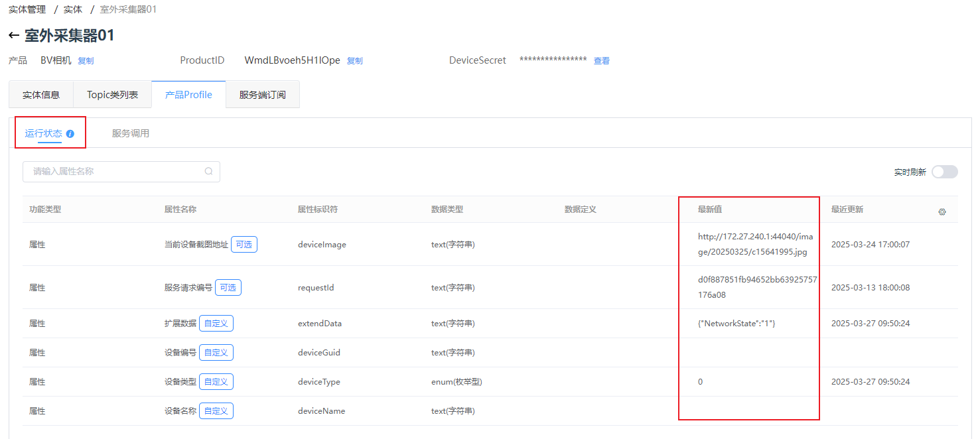Click the ProductID value WmdLBvoeh5H1IOpe
The image size is (980, 439).
point(292,60)
